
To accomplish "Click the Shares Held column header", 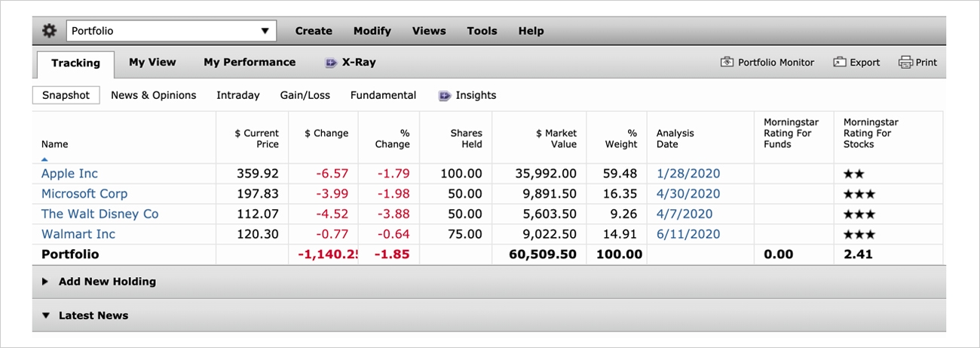I will tap(466, 138).
